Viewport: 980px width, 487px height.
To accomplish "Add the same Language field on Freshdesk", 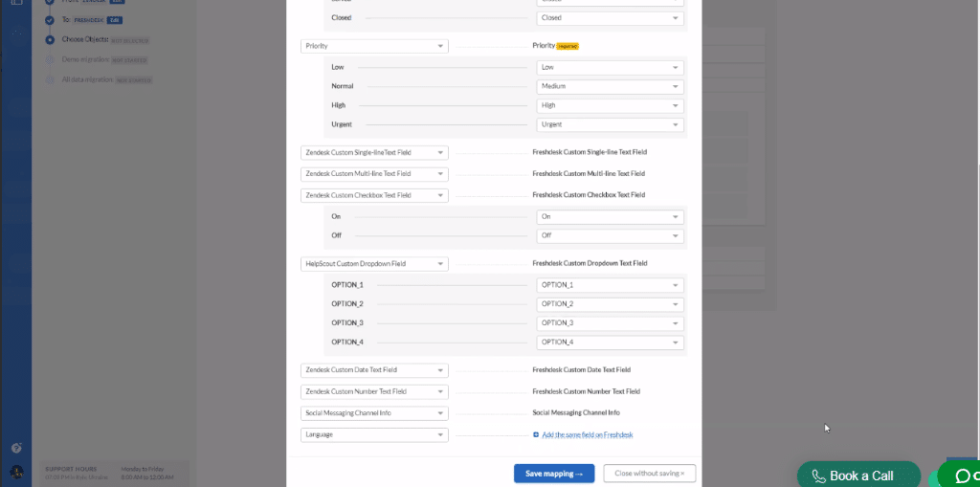I will coord(587,434).
